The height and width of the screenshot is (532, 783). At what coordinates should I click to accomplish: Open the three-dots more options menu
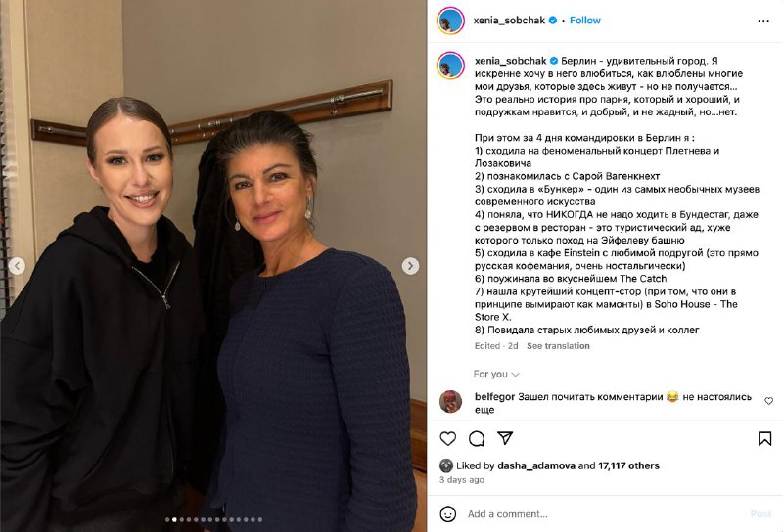click(763, 21)
